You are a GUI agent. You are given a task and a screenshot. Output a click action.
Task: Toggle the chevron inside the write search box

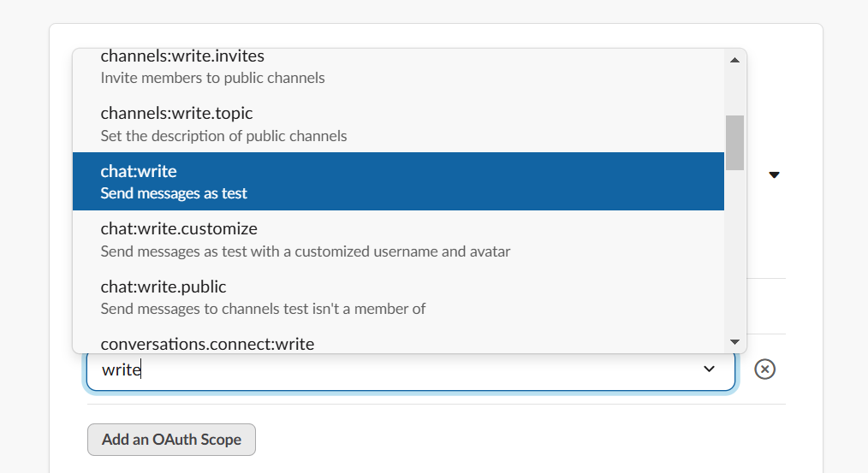[709, 369]
